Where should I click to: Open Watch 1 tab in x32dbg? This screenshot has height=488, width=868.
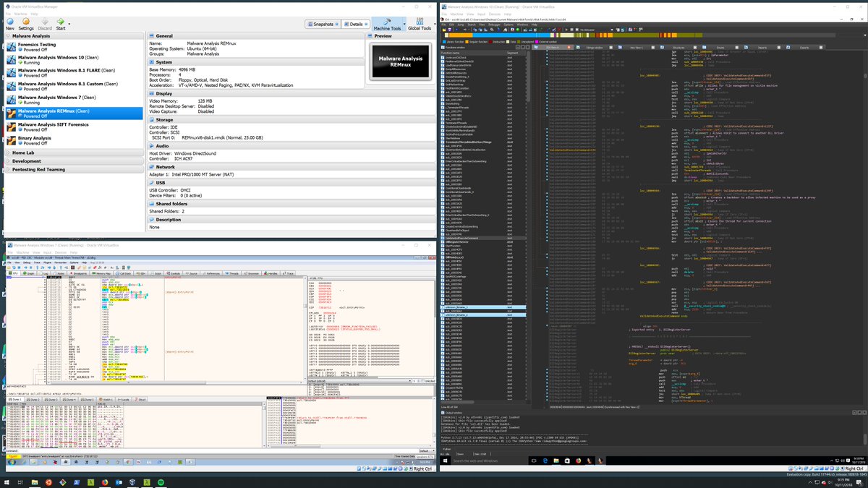(x=106, y=399)
